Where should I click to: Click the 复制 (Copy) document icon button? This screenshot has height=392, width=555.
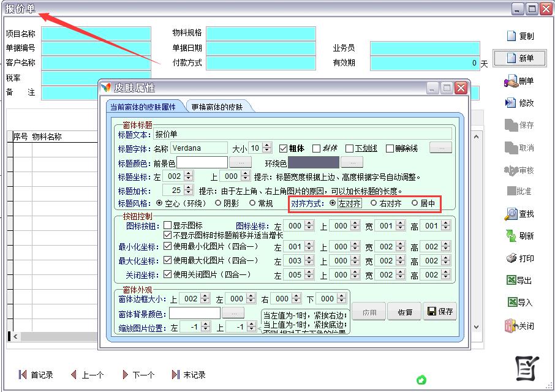pos(512,36)
